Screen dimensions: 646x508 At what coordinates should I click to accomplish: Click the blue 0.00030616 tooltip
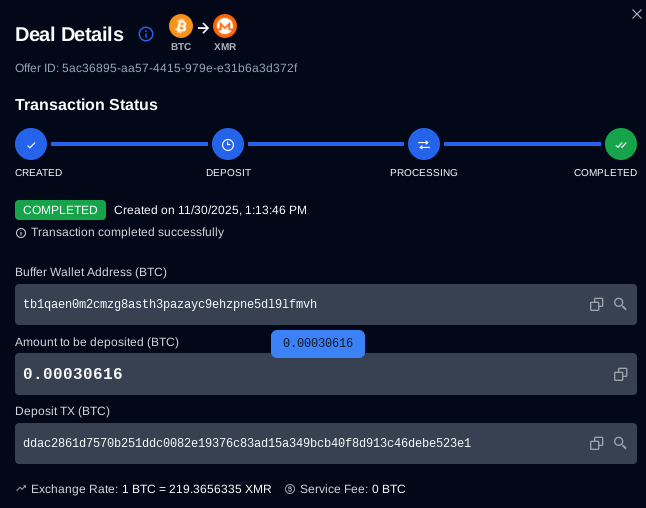click(318, 343)
